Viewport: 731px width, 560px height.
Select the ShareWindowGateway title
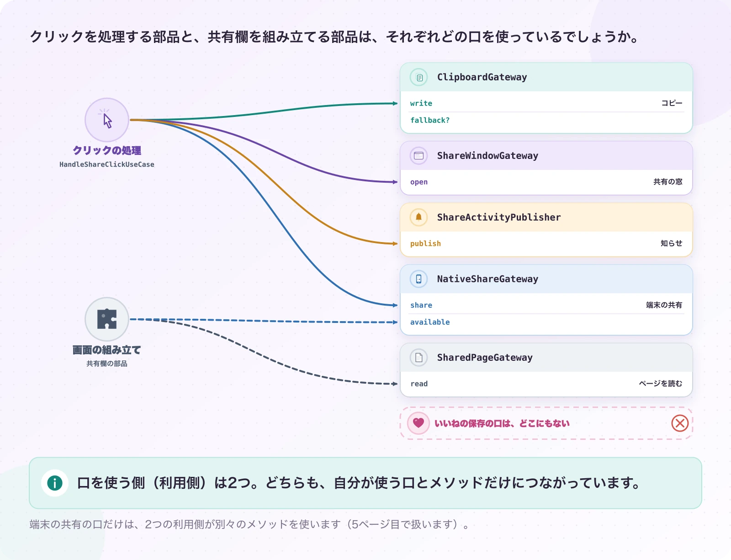pyautogui.click(x=487, y=156)
